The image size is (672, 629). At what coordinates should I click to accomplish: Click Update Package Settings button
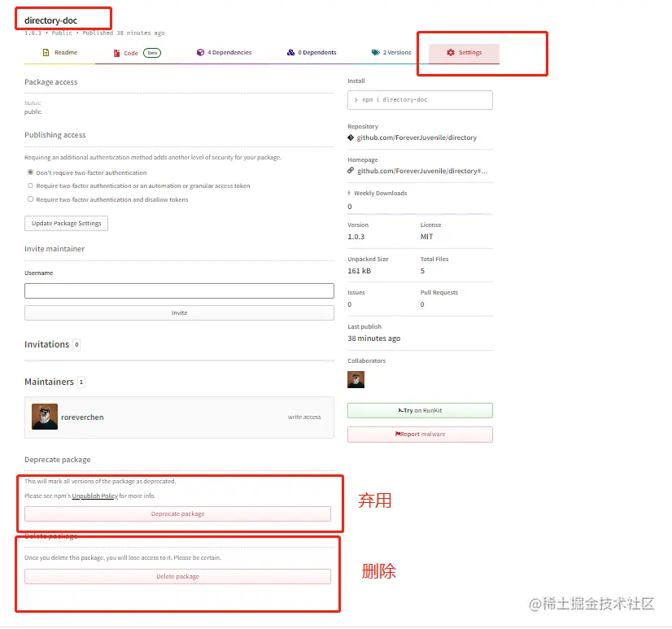pos(66,224)
